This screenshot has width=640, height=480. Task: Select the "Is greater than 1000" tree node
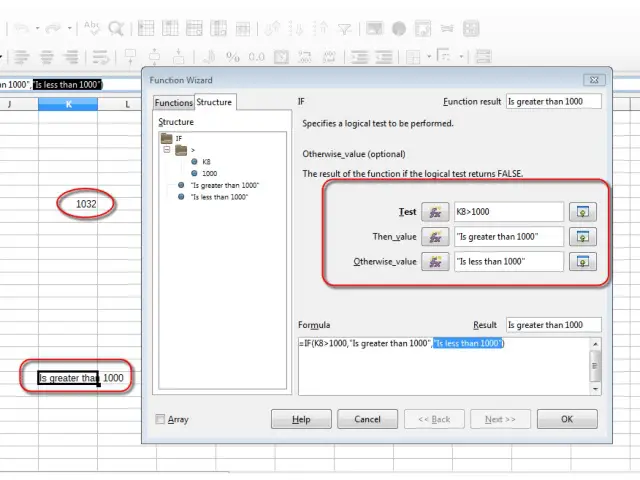click(225, 186)
